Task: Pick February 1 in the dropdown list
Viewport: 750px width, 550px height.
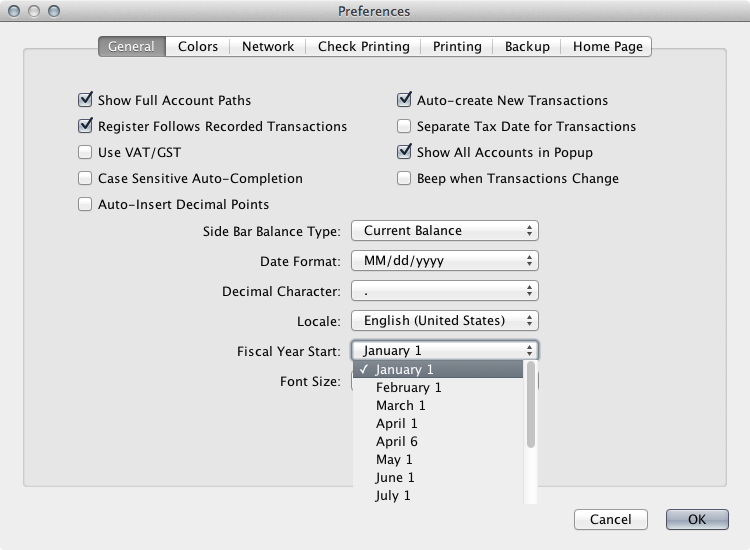Action: [408, 388]
